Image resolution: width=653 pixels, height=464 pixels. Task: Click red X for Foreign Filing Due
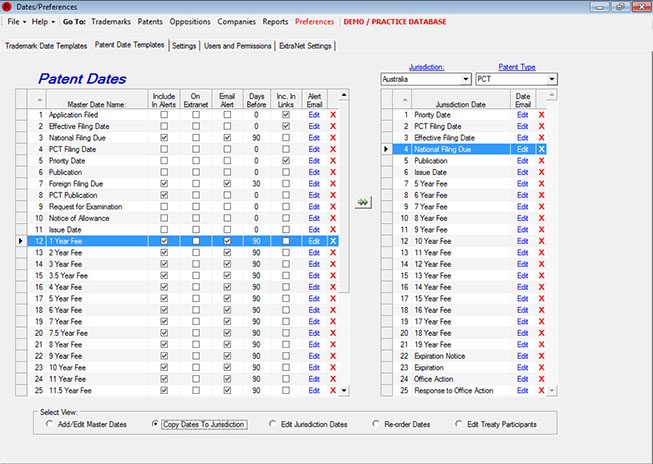(333, 184)
